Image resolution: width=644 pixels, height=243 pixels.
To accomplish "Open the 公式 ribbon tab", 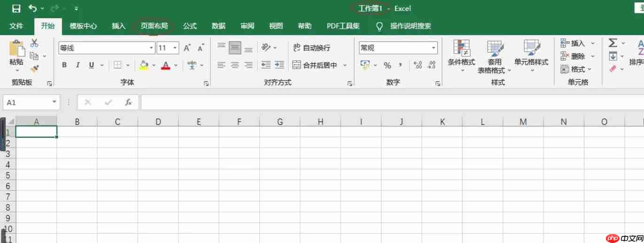I will 190,26.
